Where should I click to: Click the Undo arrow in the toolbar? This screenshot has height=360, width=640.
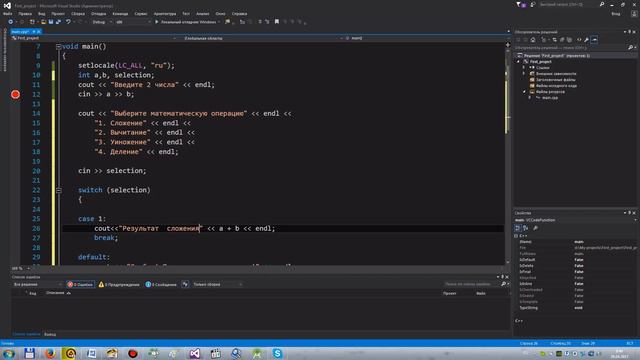68,22
